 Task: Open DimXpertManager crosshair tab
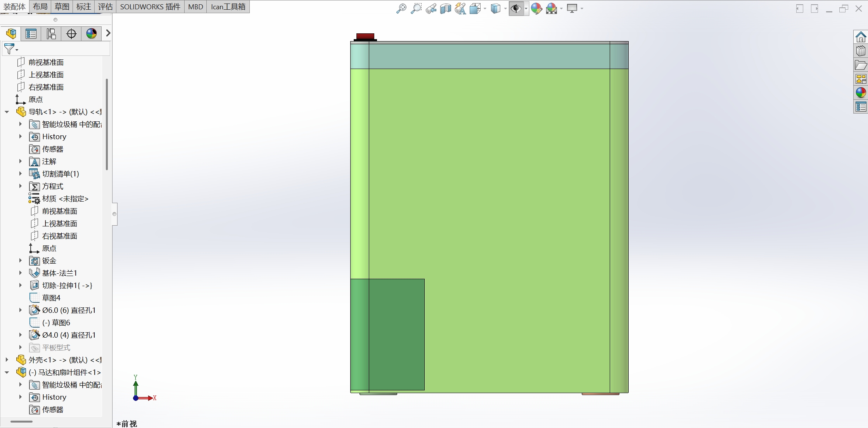click(71, 34)
